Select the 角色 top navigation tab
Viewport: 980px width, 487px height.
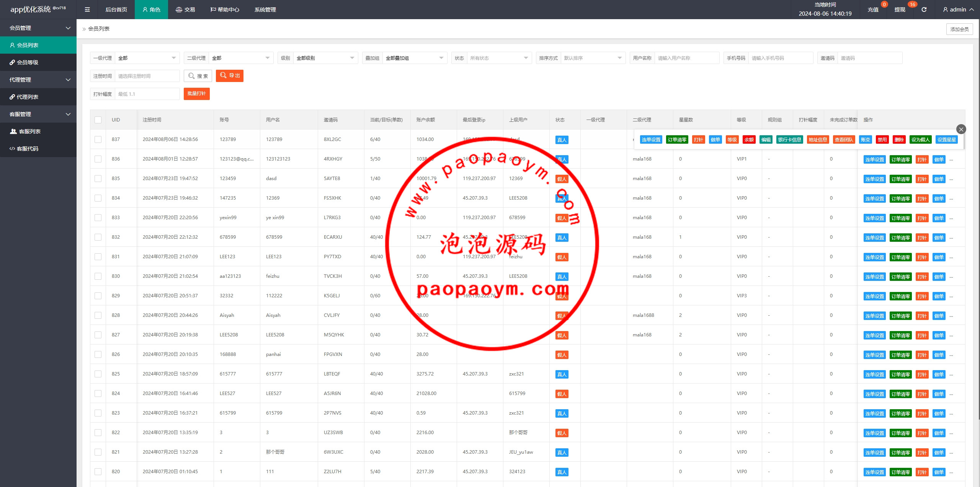click(x=151, y=10)
